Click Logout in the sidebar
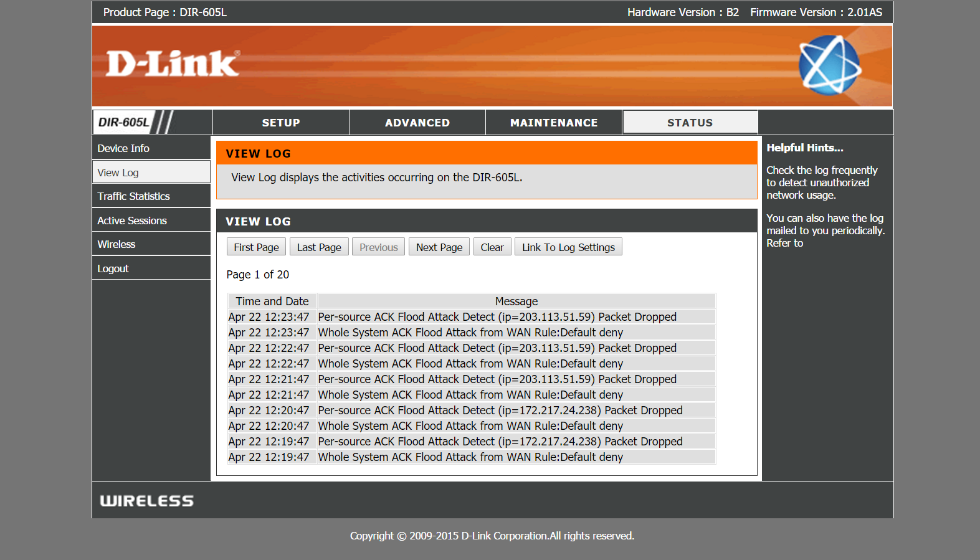The image size is (980, 560). point(151,268)
